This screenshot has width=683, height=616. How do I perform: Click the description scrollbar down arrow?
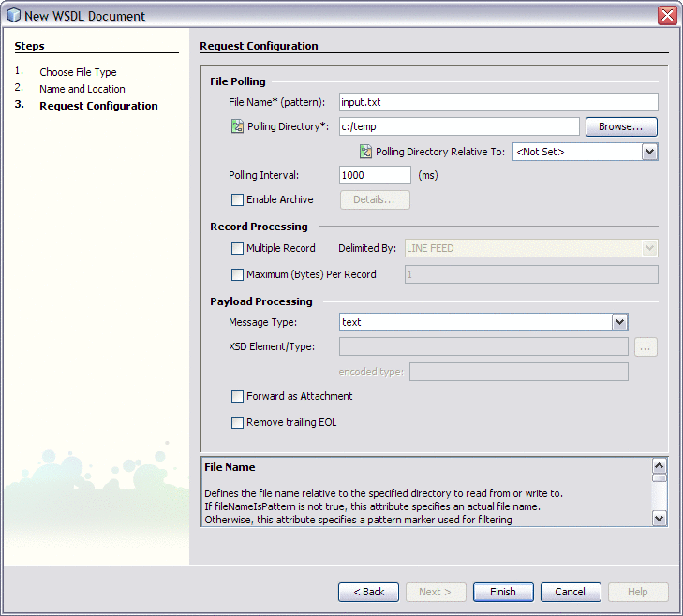tap(660, 518)
